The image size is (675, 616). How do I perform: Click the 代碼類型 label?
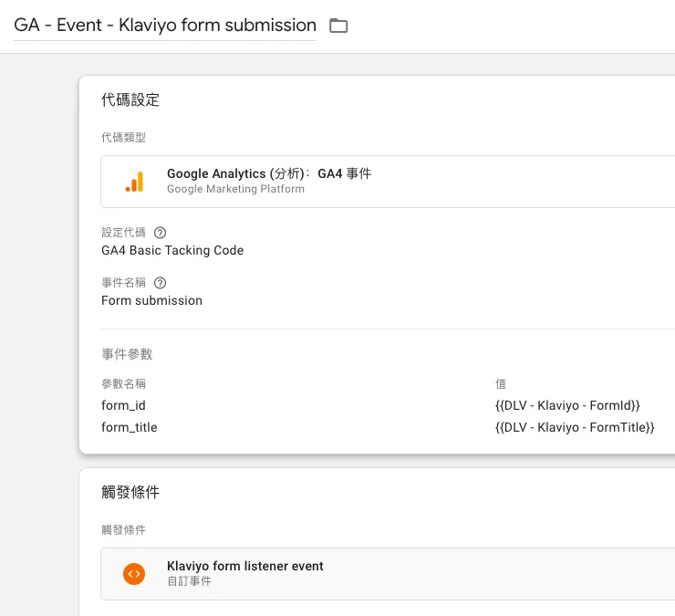[123, 138]
